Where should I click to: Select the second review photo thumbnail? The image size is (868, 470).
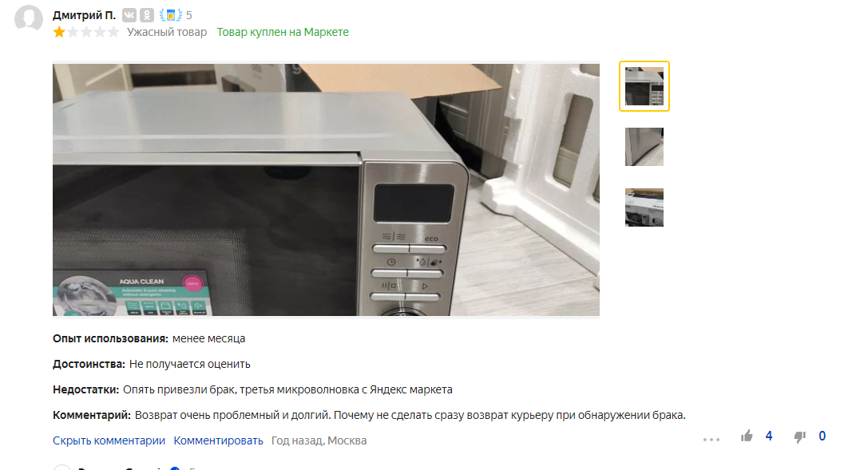point(644,147)
